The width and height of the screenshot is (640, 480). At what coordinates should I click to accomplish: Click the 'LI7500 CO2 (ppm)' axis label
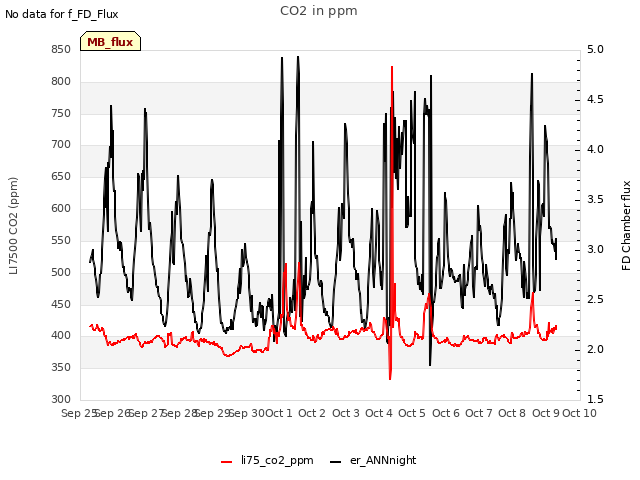pyautogui.click(x=13, y=226)
